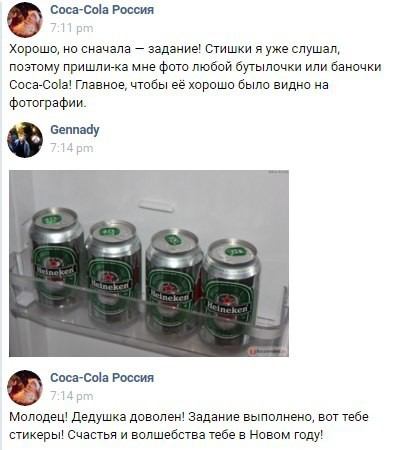Select the message starting with Хорошо, но сначала
405x450 pixels.
click(195, 76)
